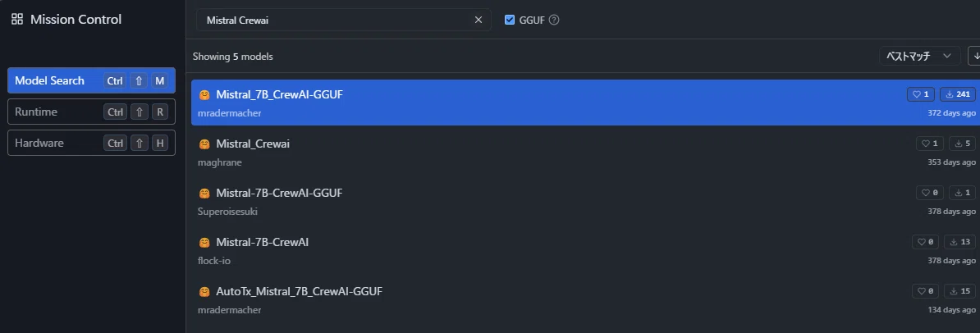Click the GGUF help question mark icon
Screen dimensions: 980x333
tap(554, 20)
